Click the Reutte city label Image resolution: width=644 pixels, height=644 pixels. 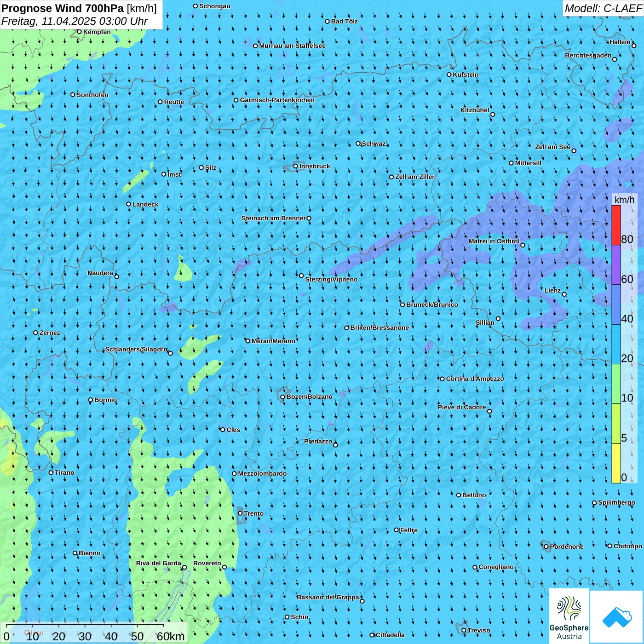point(174,102)
